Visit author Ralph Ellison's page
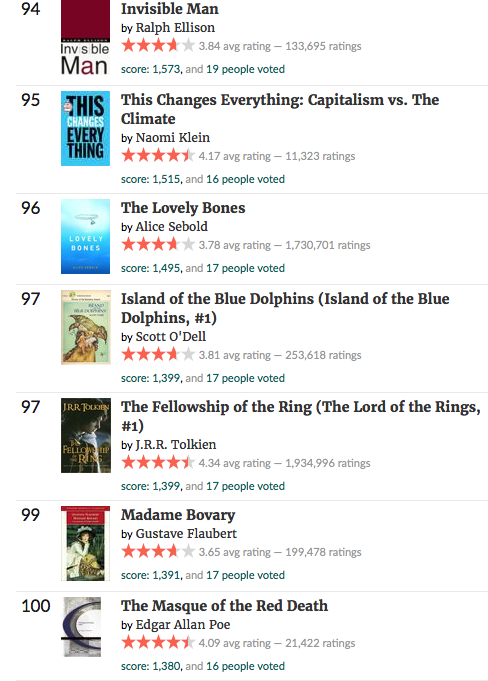Image resolution: width=488 pixels, height=681 pixels. point(175,28)
